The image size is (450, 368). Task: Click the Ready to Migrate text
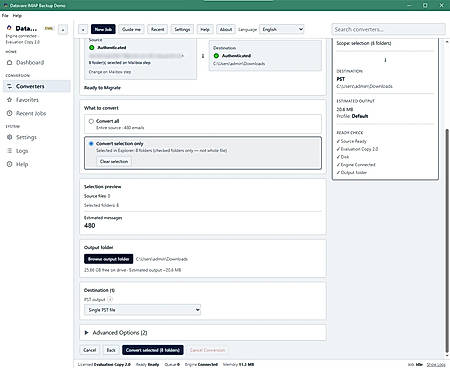[x=102, y=88]
